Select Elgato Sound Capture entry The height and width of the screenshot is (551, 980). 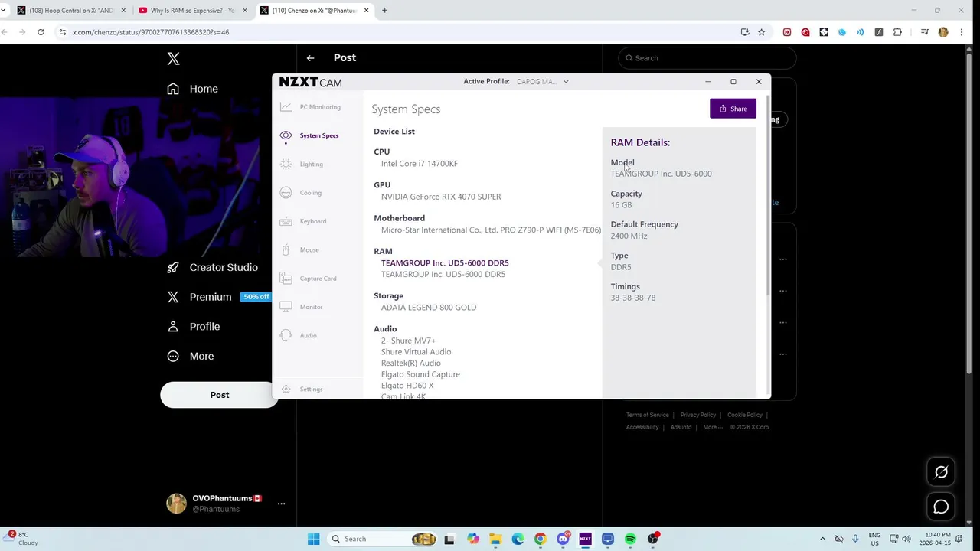coord(420,374)
